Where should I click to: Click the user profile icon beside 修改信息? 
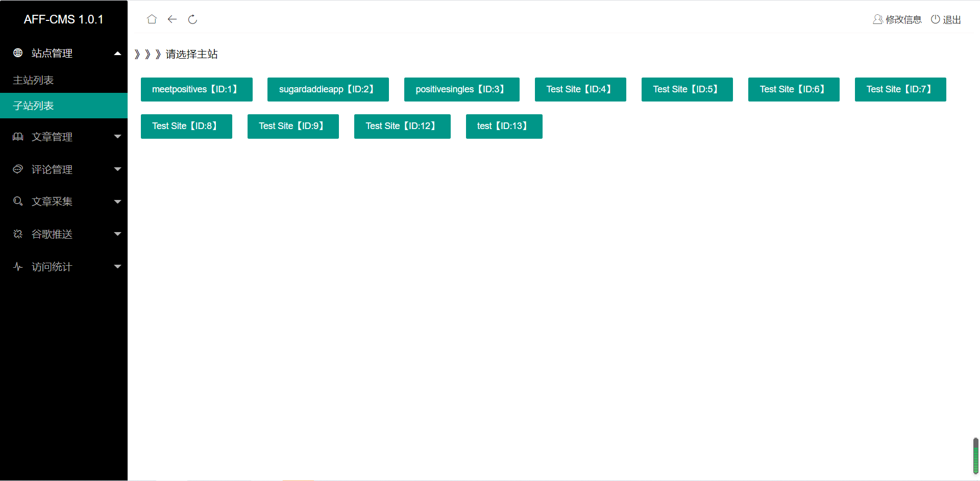pos(877,19)
